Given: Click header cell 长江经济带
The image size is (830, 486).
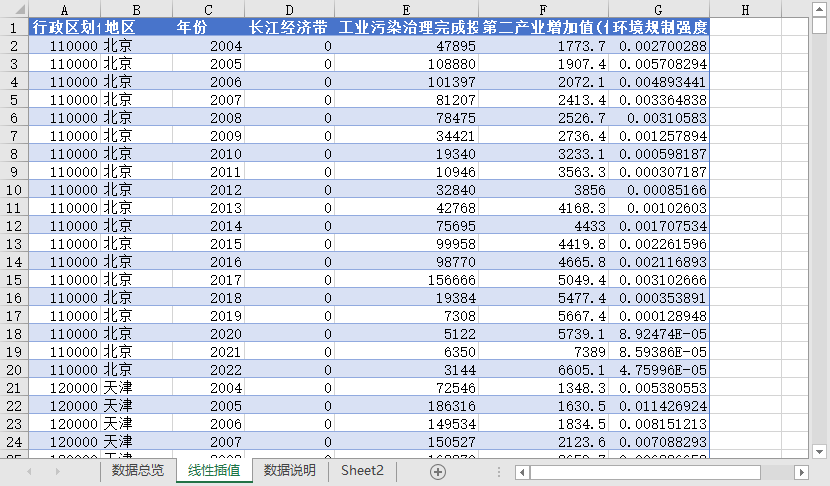Looking at the screenshot, I should tap(290, 27).
